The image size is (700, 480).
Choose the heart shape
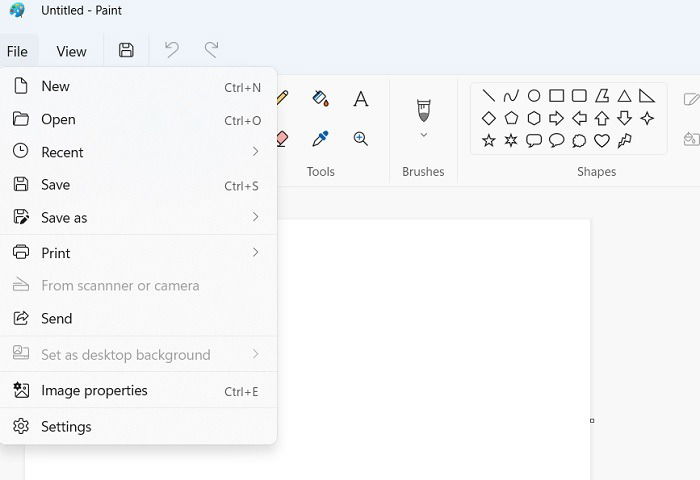pos(602,141)
